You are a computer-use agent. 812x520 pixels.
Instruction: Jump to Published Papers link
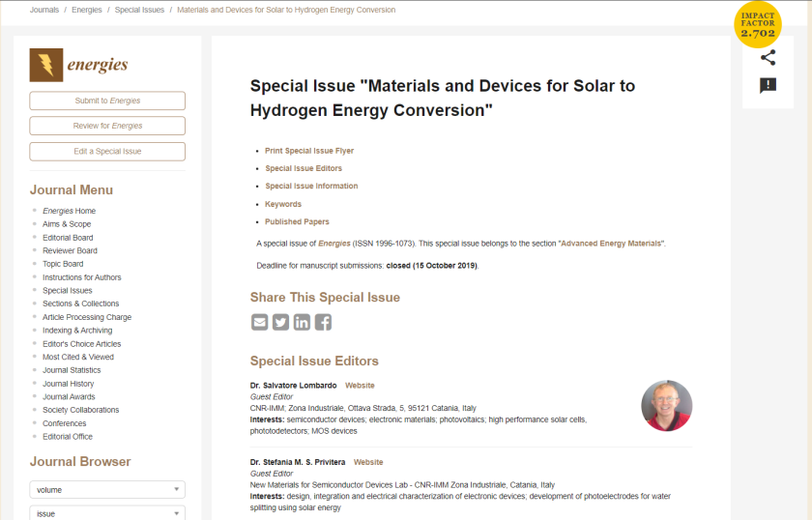(x=297, y=221)
